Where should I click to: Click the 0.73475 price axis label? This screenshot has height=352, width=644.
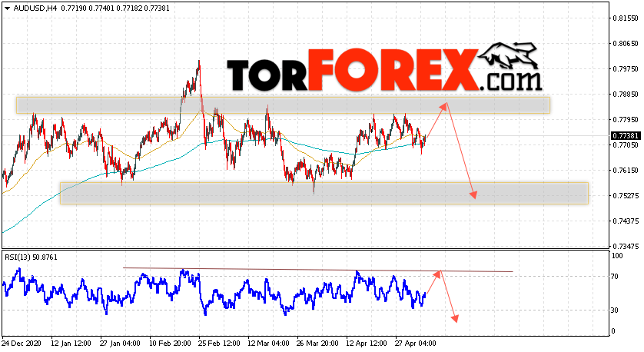pyautogui.click(x=626, y=247)
